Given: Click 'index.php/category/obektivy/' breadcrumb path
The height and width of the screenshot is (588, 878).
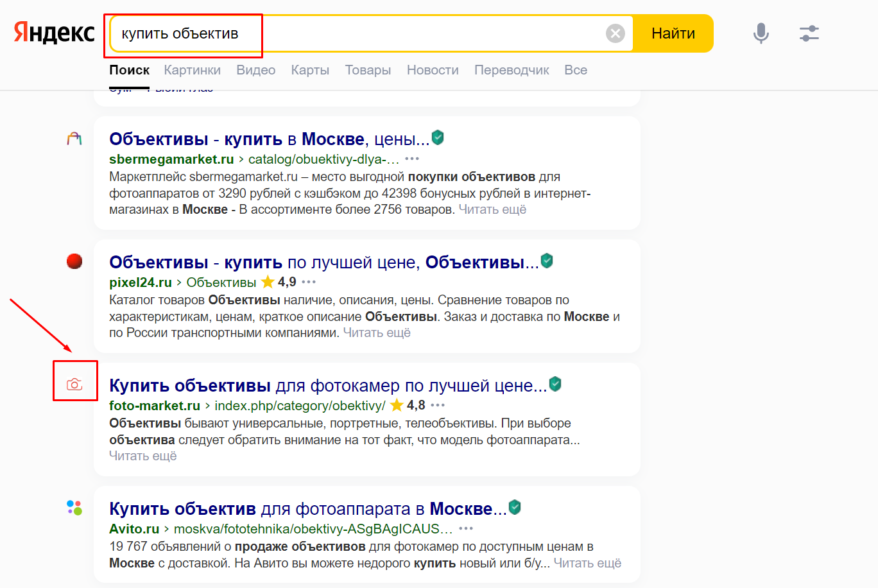Looking at the screenshot, I should point(300,405).
